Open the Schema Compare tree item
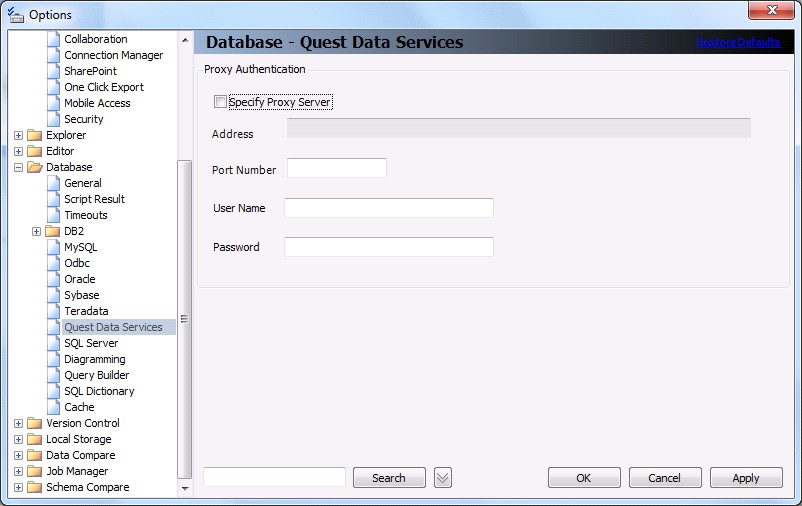Image resolution: width=802 pixels, height=506 pixels. pos(88,488)
